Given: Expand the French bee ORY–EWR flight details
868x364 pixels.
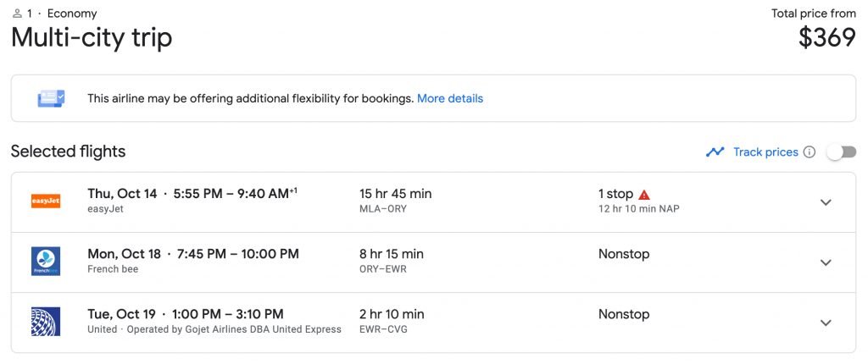Looking at the screenshot, I should (826, 262).
